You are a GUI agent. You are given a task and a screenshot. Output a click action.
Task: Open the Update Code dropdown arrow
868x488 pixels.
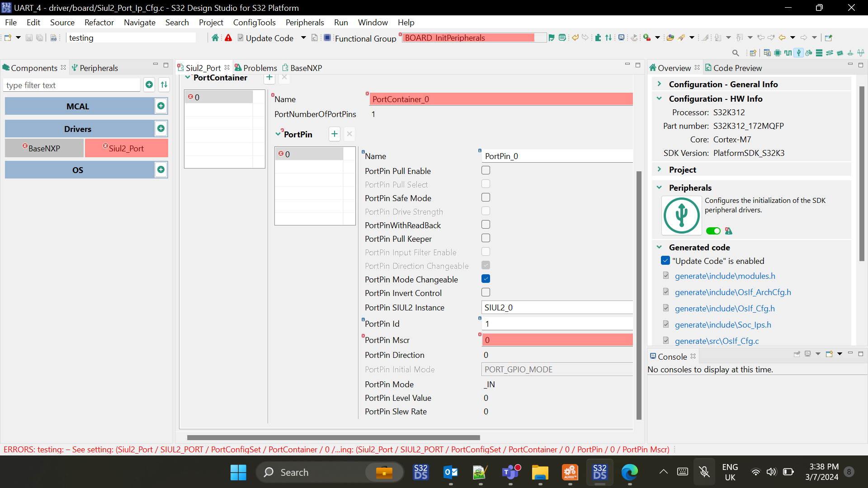point(303,38)
